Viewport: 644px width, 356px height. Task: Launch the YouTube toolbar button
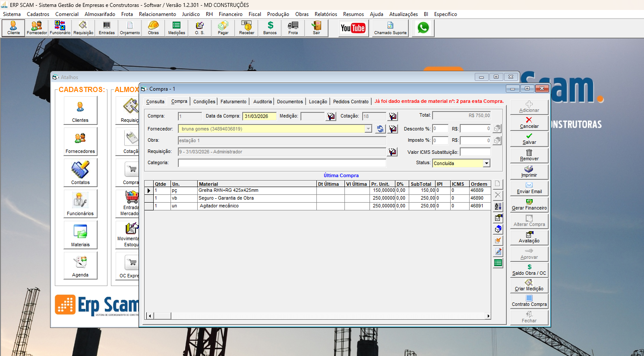coord(353,28)
